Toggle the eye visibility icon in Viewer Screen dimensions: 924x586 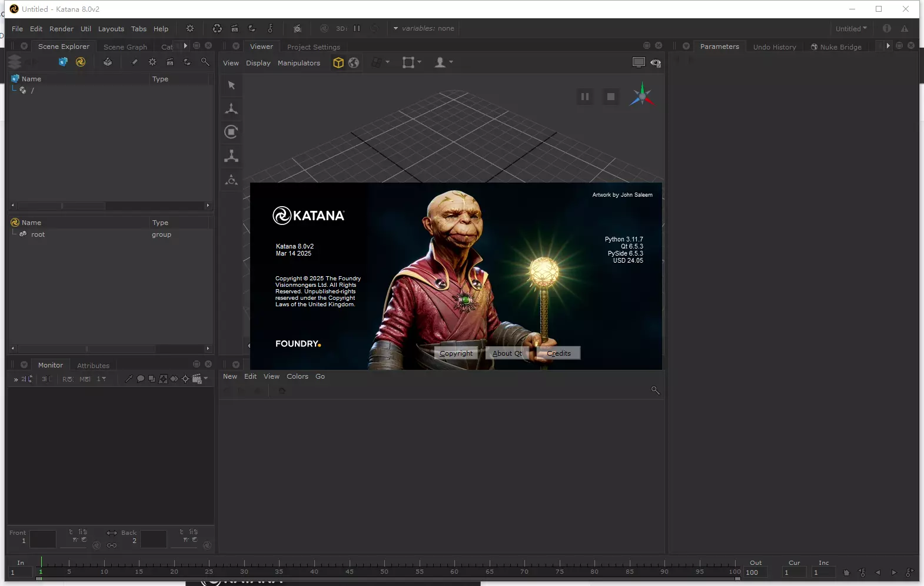tap(656, 63)
